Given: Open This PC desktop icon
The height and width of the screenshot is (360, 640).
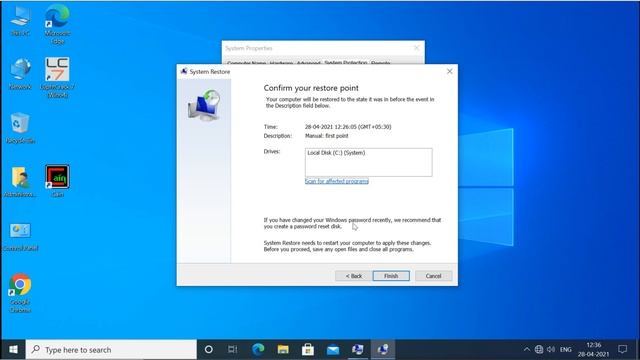Looking at the screenshot, I should point(20,20).
